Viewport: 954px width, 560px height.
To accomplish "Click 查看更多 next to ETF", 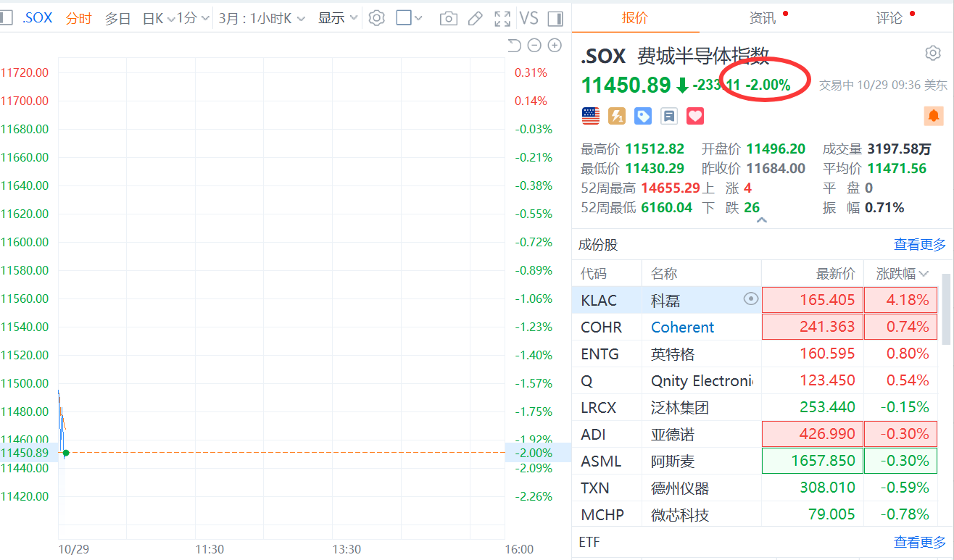I will (x=920, y=542).
